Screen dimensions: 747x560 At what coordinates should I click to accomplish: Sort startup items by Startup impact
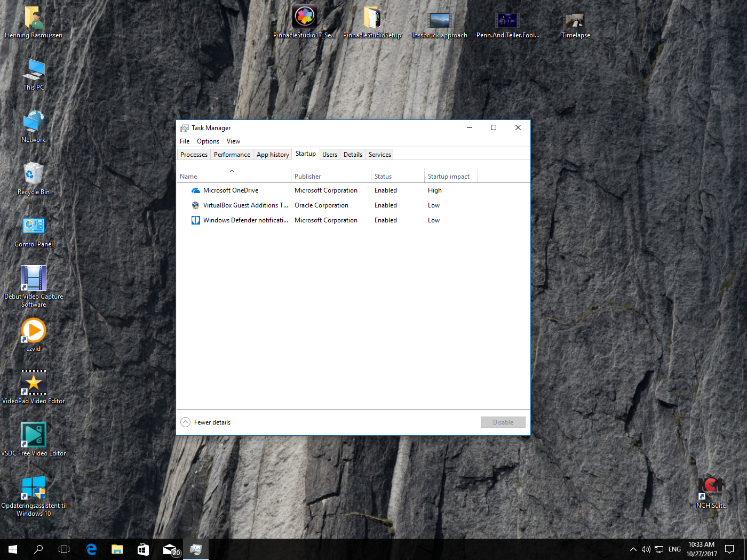tap(450, 176)
